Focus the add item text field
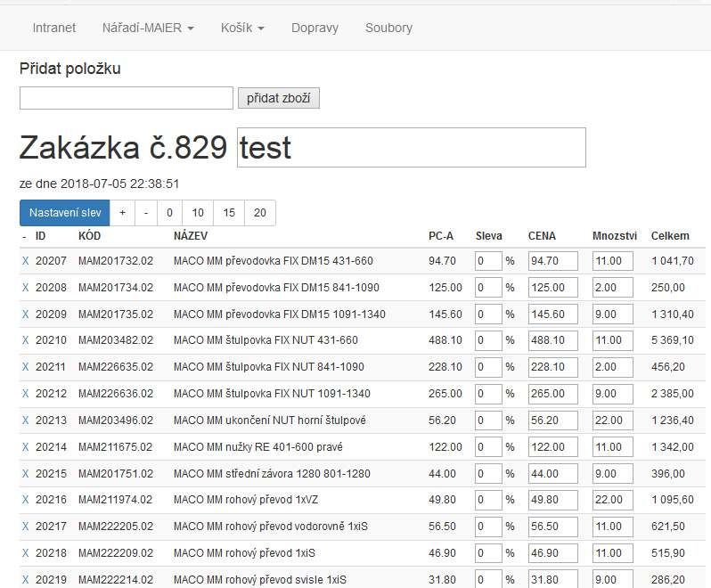Screen dimensions: 711x588 point(126,98)
